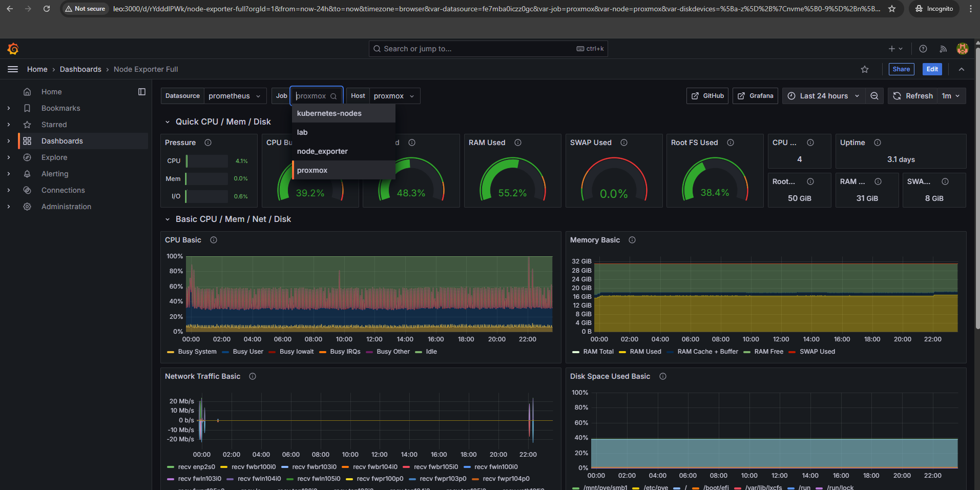
Task: Toggle the main hamburger menu
Action: pyautogui.click(x=13, y=69)
